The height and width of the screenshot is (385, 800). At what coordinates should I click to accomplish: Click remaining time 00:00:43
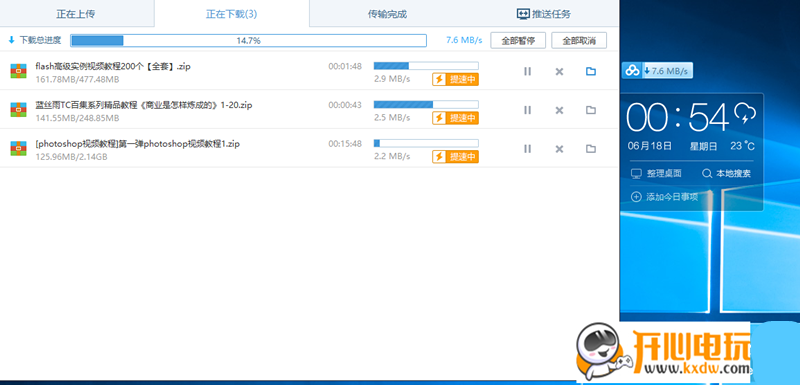345,105
